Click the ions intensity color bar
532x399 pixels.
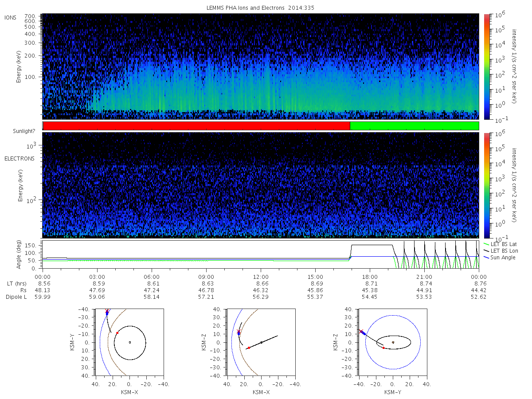pyautogui.click(x=486, y=66)
